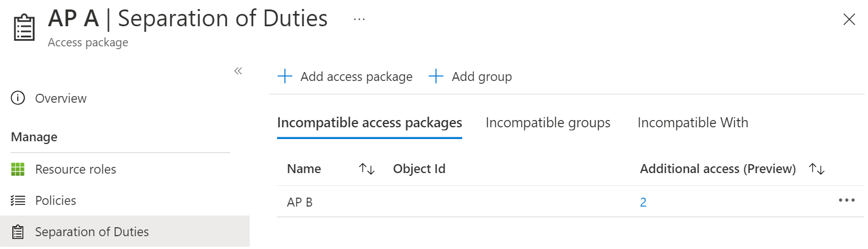868x249 pixels.
Task: Click the Policies list icon
Action: coord(18,200)
